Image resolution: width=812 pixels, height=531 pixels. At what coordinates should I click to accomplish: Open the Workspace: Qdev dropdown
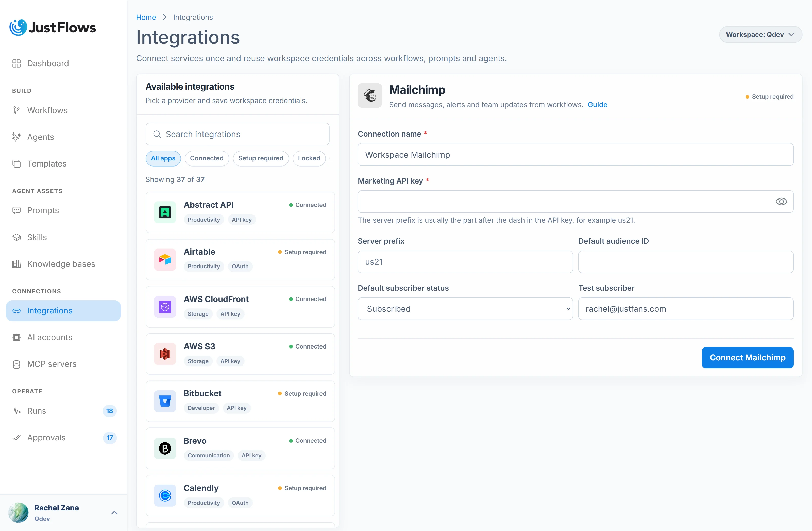click(760, 35)
